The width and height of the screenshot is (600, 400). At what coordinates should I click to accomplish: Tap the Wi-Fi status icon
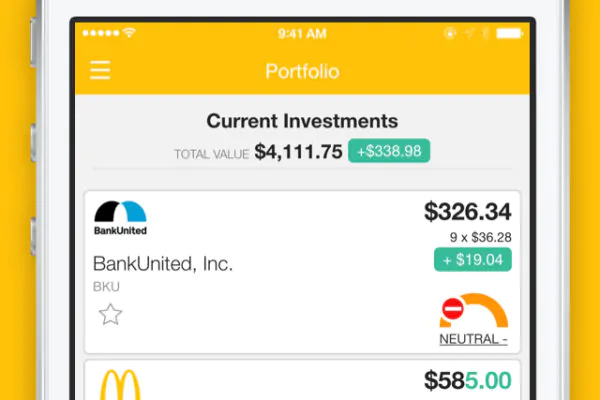pos(129,33)
